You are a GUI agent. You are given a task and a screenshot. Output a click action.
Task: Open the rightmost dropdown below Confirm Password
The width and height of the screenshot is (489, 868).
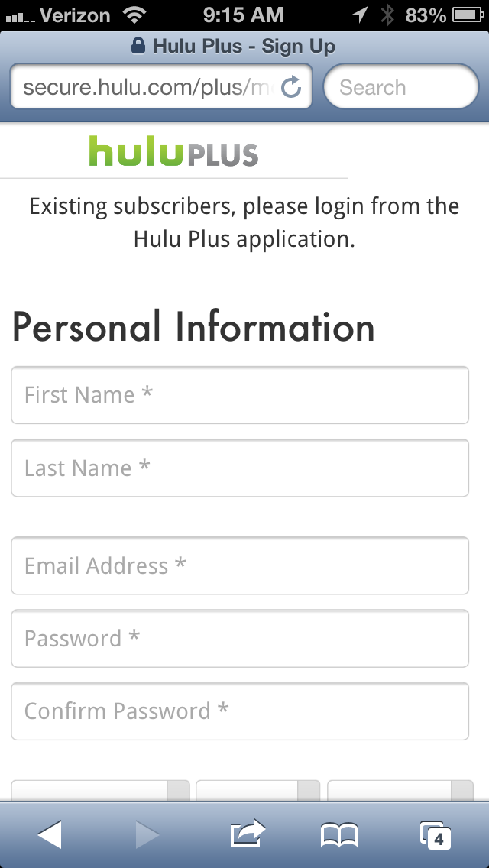pyautogui.click(x=400, y=790)
